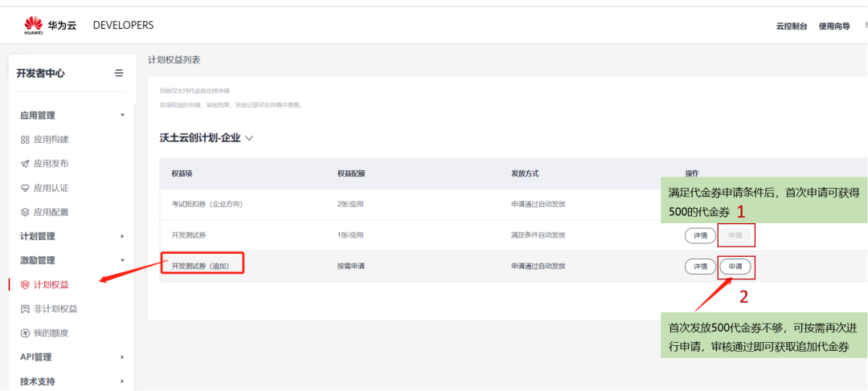This screenshot has width=868, height=391.
Task: Collapse the 应用管理 section arrow
Action: [122, 115]
